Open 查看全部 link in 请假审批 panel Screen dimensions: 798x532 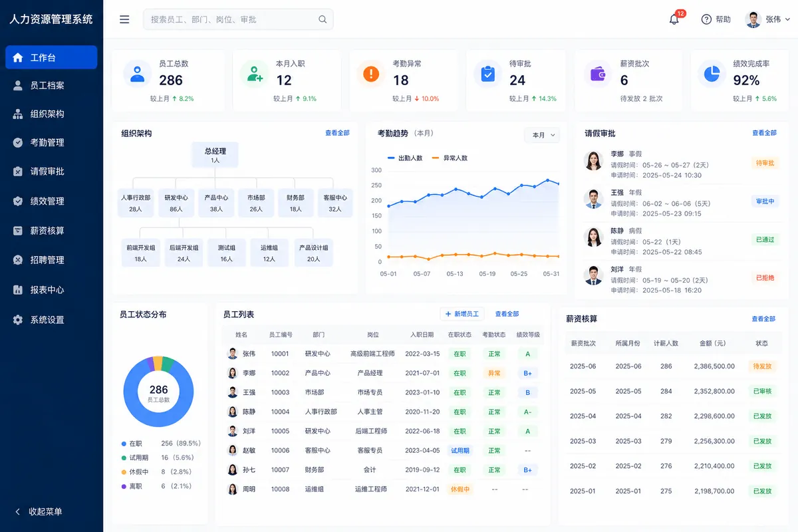point(764,133)
